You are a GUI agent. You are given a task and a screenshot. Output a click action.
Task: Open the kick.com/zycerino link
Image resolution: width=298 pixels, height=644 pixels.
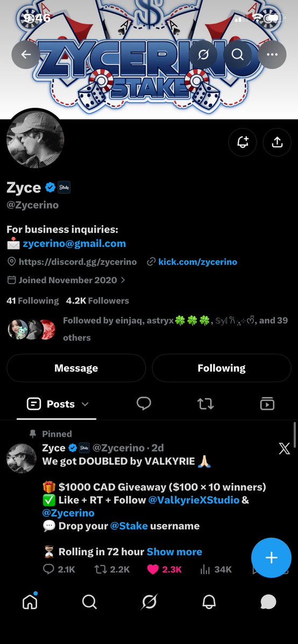(x=197, y=262)
